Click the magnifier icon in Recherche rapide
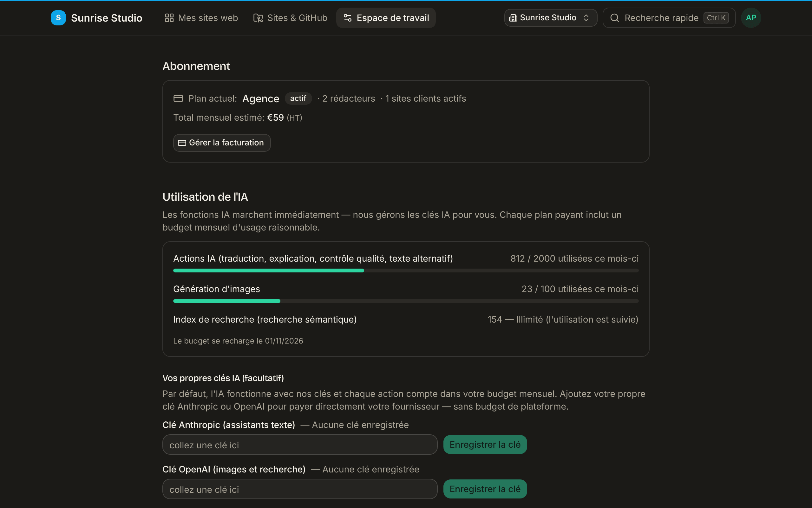 pos(615,18)
